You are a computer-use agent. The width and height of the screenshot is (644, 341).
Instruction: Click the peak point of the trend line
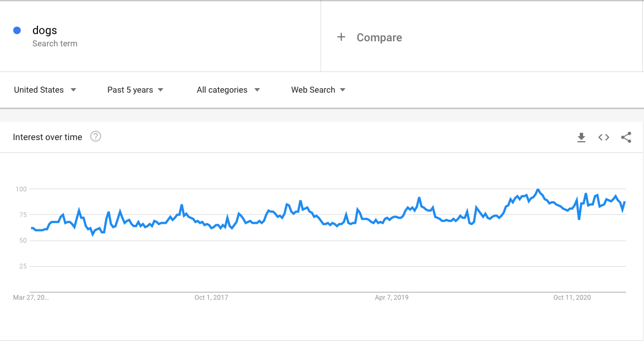538,190
